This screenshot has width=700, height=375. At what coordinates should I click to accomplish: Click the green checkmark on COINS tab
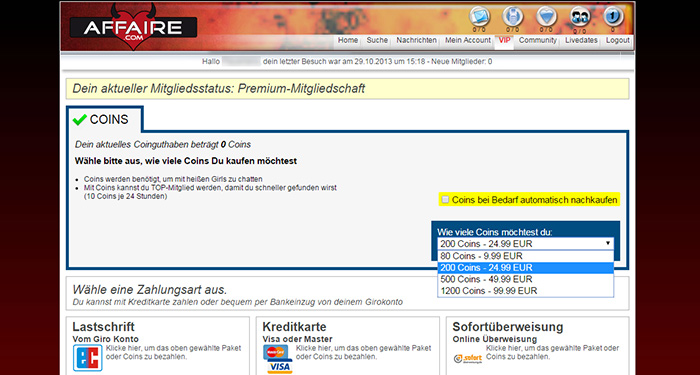pos(80,120)
